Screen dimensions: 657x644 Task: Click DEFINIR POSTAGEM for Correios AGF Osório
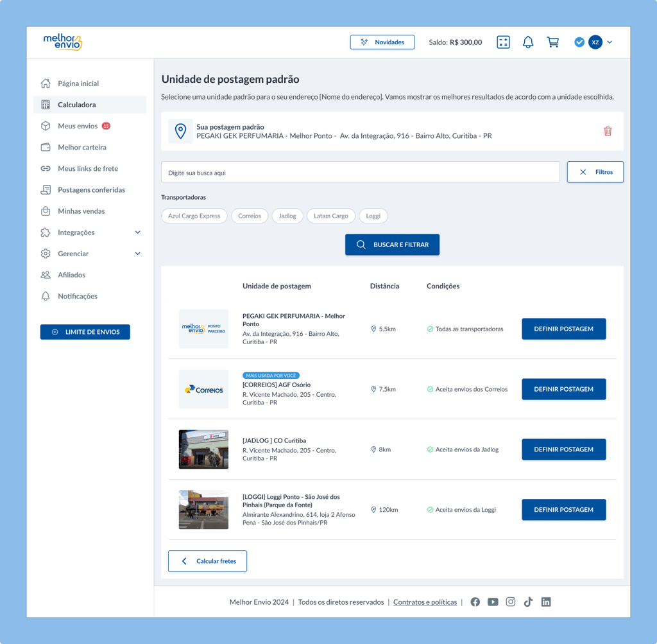pyautogui.click(x=563, y=389)
